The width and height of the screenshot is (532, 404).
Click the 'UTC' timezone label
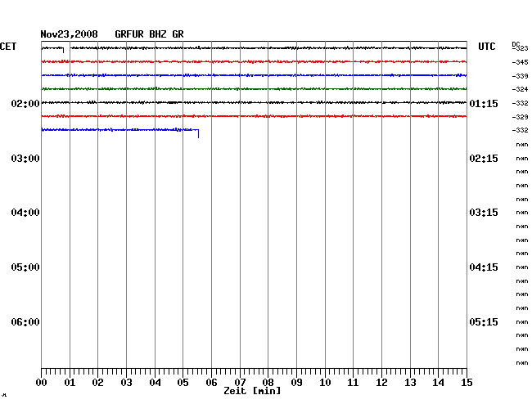point(486,47)
